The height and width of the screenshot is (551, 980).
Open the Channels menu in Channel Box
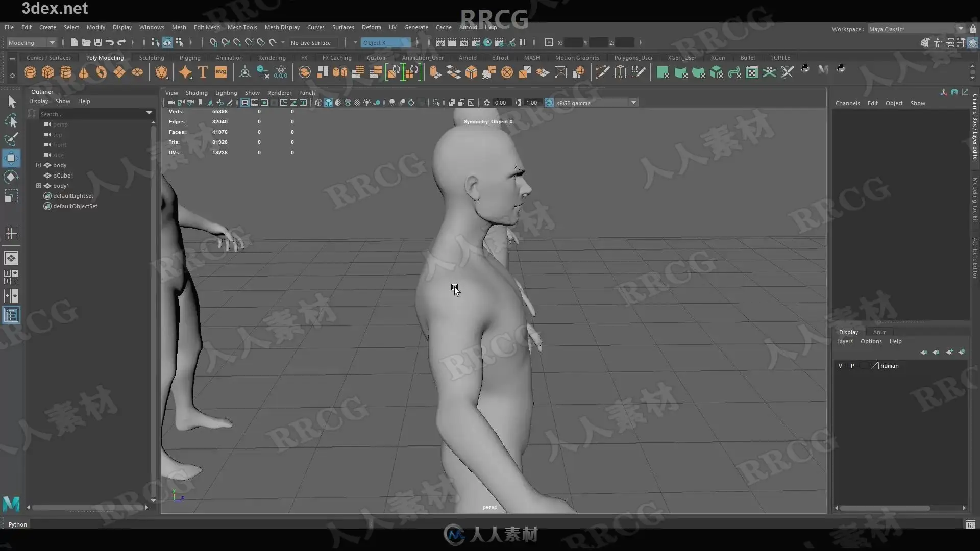(847, 103)
